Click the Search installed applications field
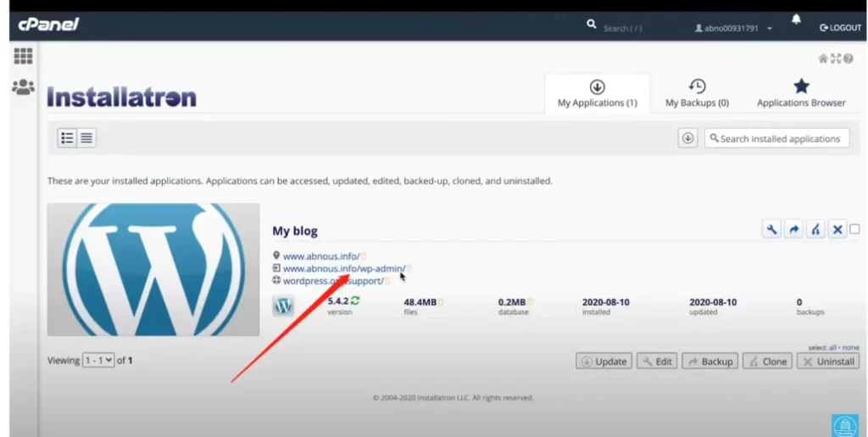This screenshot has height=437, width=868. (x=776, y=138)
